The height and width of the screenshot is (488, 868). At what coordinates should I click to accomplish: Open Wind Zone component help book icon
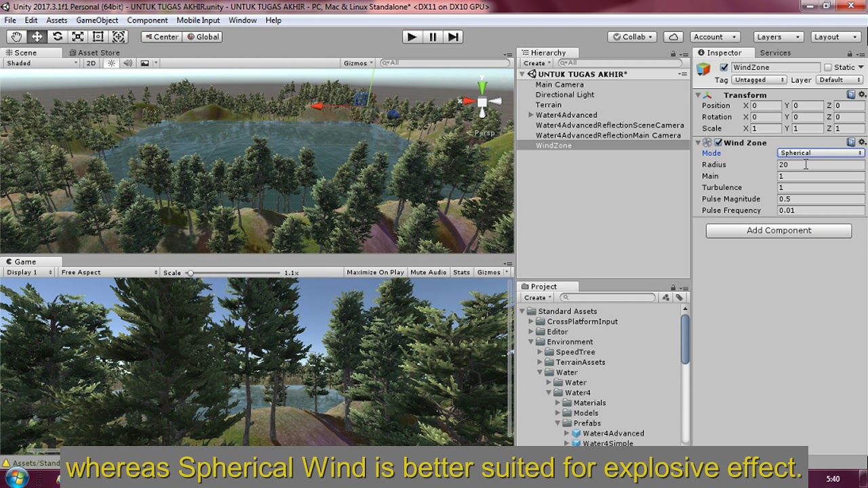tap(851, 142)
